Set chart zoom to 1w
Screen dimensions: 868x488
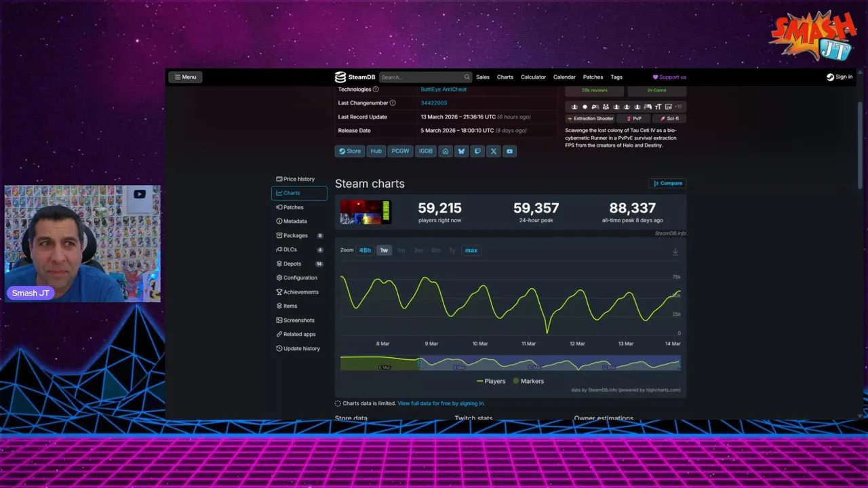pyautogui.click(x=384, y=250)
